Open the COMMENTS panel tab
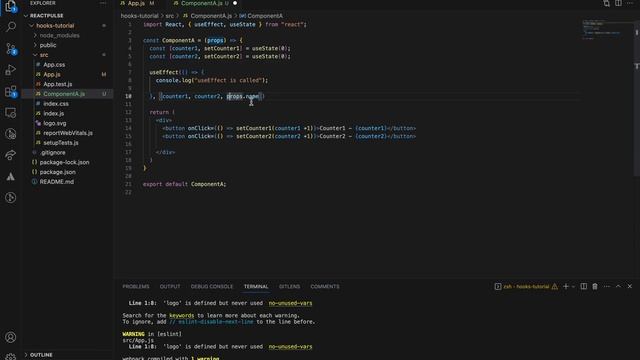The height and width of the screenshot is (360, 640). (x=325, y=287)
